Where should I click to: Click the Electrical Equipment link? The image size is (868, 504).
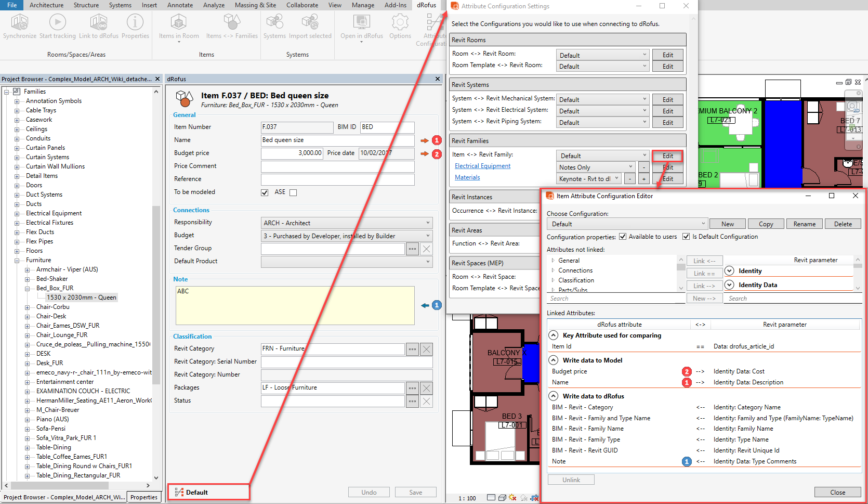pos(482,166)
